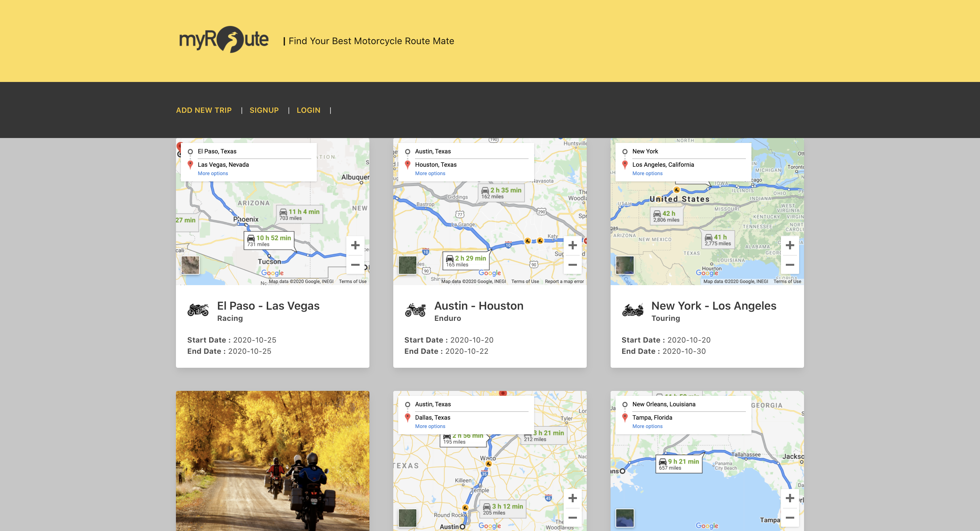Open the LOGIN page
980x531 pixels.
(x=308, y=110)
